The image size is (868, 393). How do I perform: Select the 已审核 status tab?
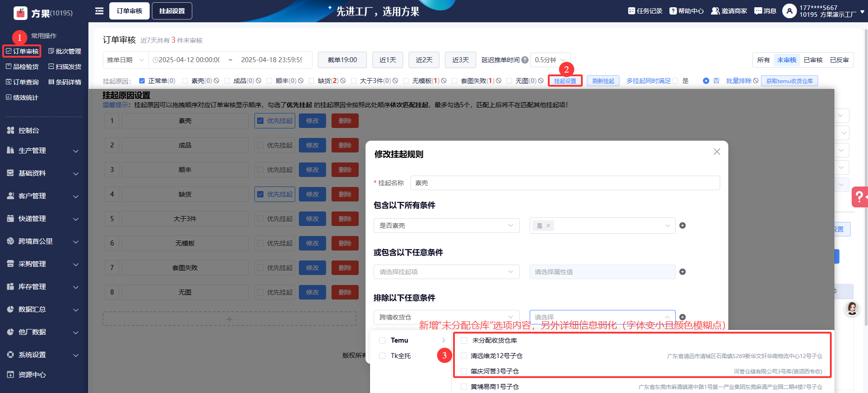tap(813, 60)
